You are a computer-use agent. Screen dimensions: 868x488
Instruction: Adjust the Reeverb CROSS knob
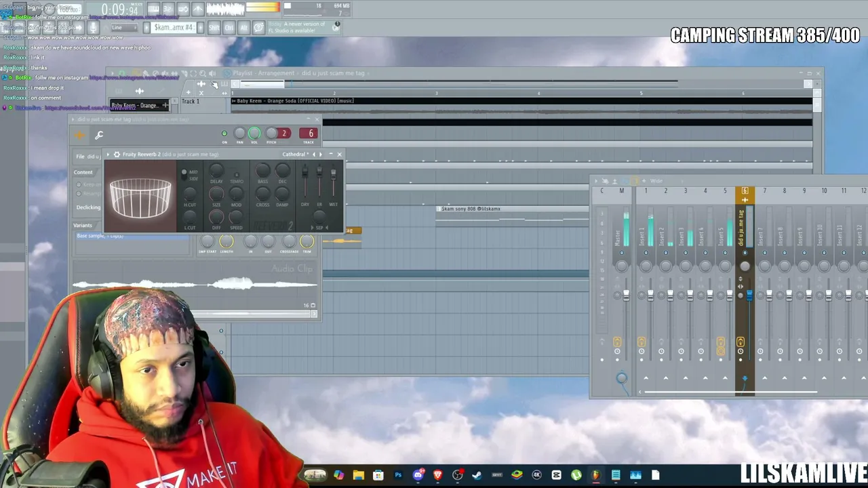(263, 195)
